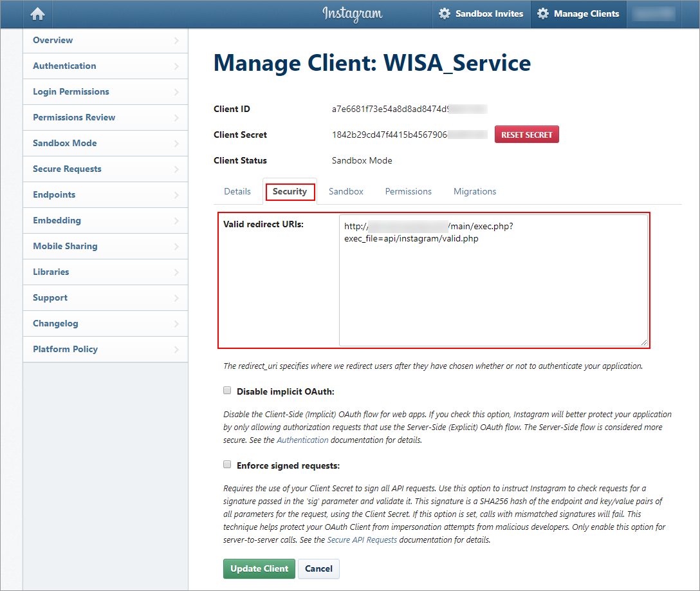Open Platform Policy sidebar item

pyautogui.click(x=106, y=350)
